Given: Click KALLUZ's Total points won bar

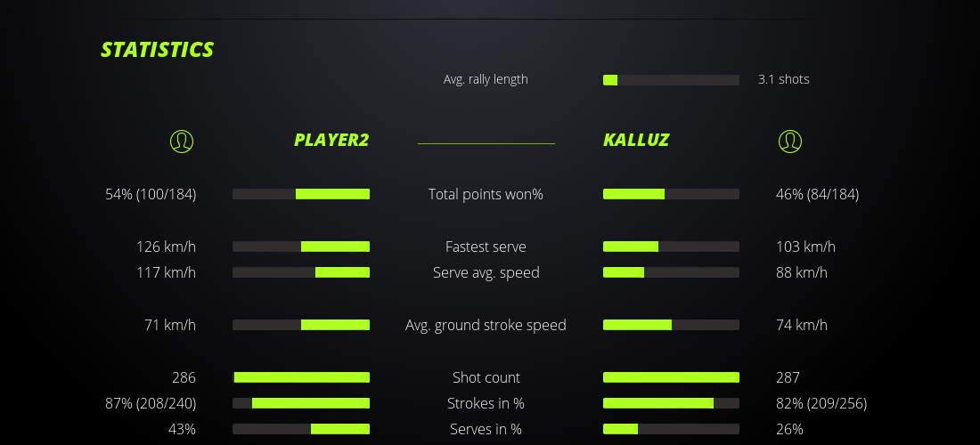Looking at the screenshot, I should click(x=671, y=194).
